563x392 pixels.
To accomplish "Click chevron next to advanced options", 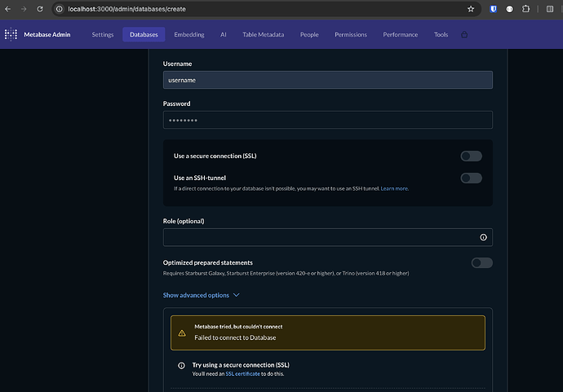I will 237,295.
